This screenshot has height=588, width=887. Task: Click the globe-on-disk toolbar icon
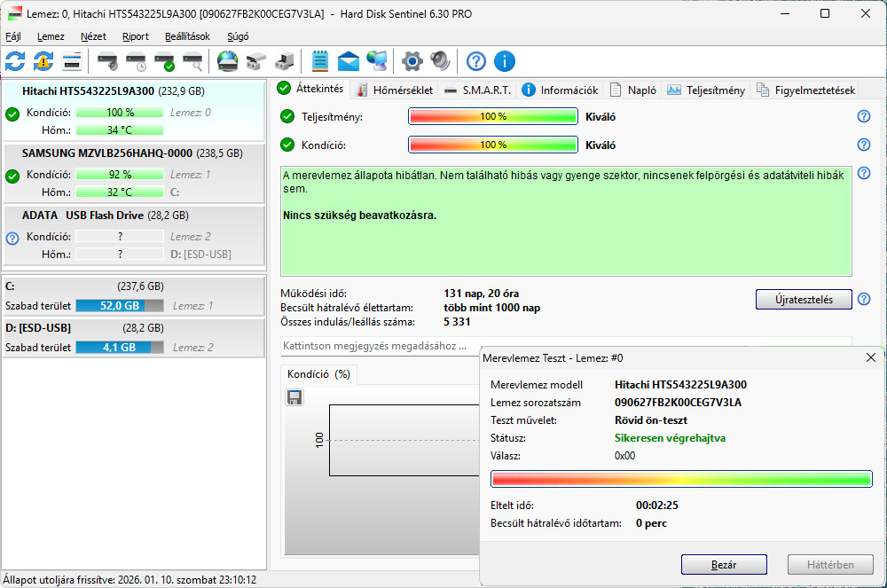click(228, 61)
